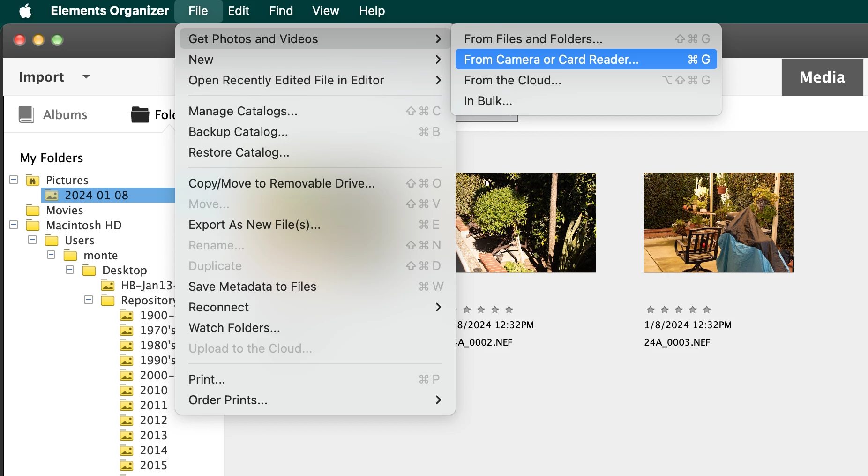Click the Folders tab folder icon
The height and width of the screenshot is (476, 868).
[x=140, y=114]
